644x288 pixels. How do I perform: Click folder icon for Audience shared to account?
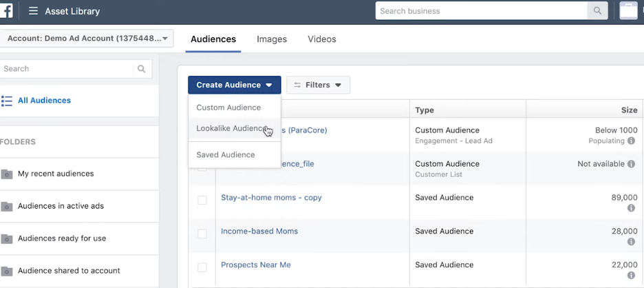(x=7, y=271)
